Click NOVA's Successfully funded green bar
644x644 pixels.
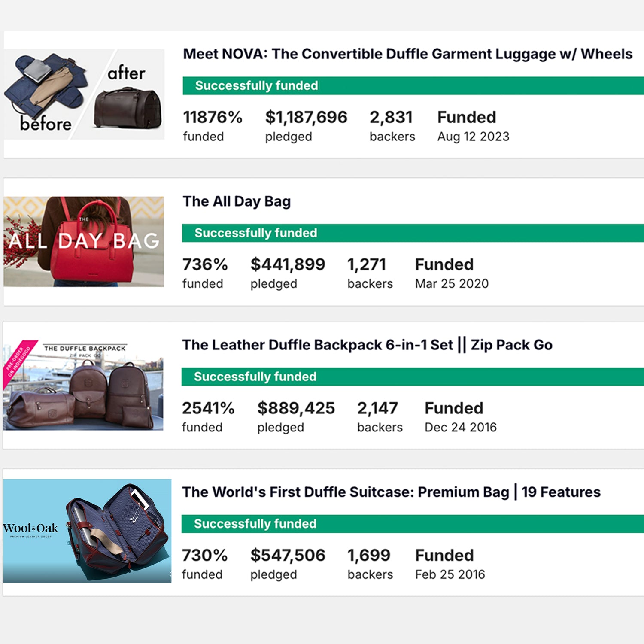pyautogui.click(x=413, y=86)
